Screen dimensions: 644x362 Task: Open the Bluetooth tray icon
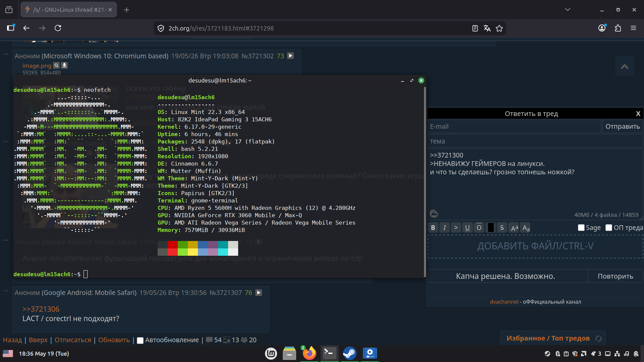tap(558, 354)
